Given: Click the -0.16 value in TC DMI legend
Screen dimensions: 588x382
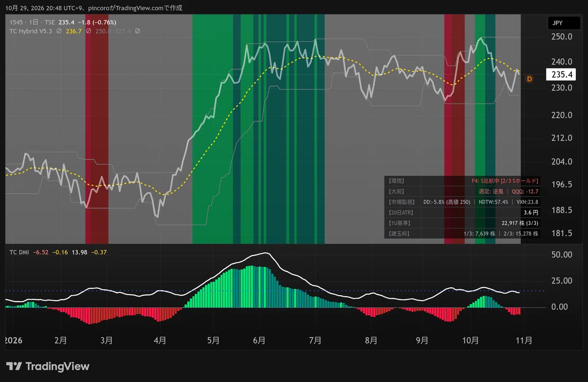Looking at the screenshot, I should [x=60, y=252].
